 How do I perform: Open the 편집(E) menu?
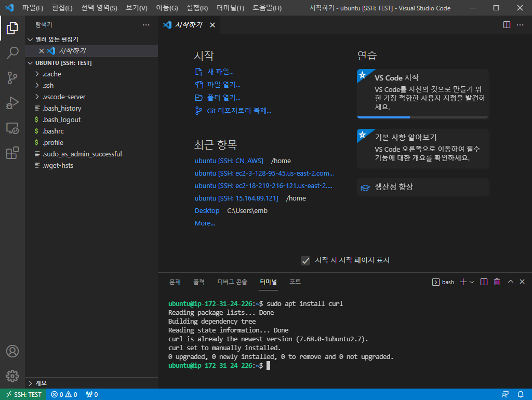click(x=62, y=8)
